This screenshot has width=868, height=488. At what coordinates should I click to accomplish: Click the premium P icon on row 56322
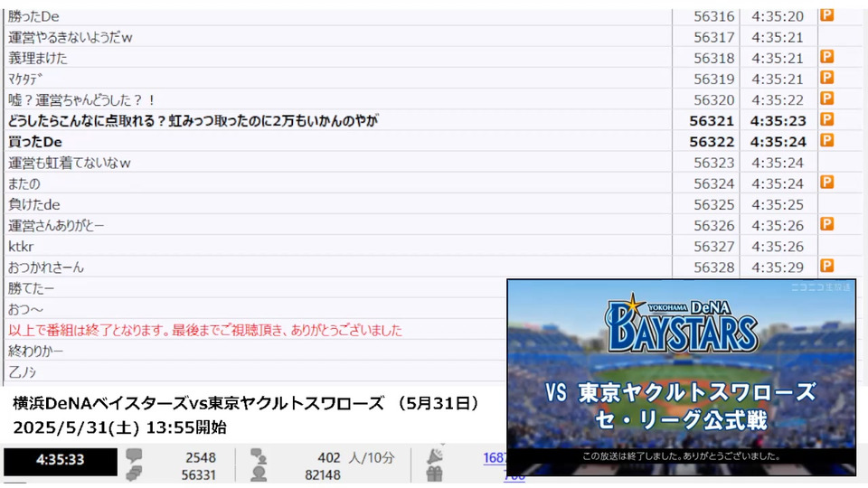click(827, 141)
